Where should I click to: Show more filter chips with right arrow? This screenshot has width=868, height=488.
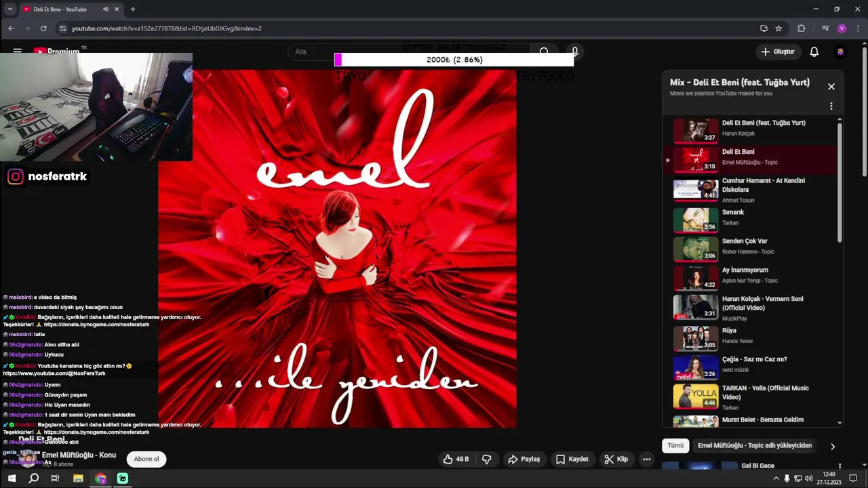(x=833, y=446)
